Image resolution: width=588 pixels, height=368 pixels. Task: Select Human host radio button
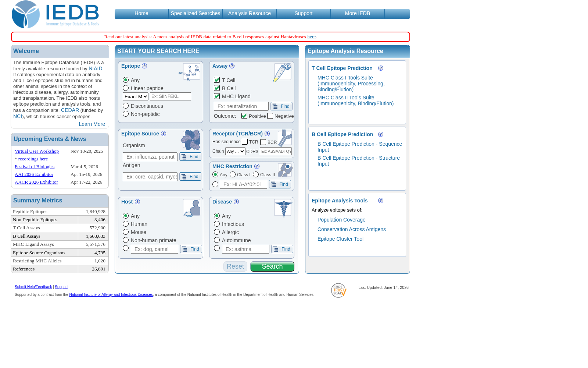(126, 224)
